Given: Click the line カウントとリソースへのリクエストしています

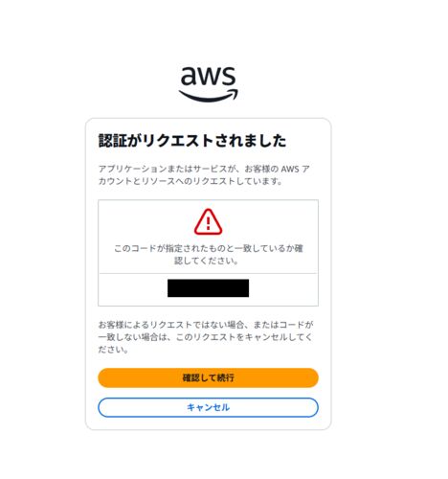Looking at the screenshot, I should (x=190, y=181).
